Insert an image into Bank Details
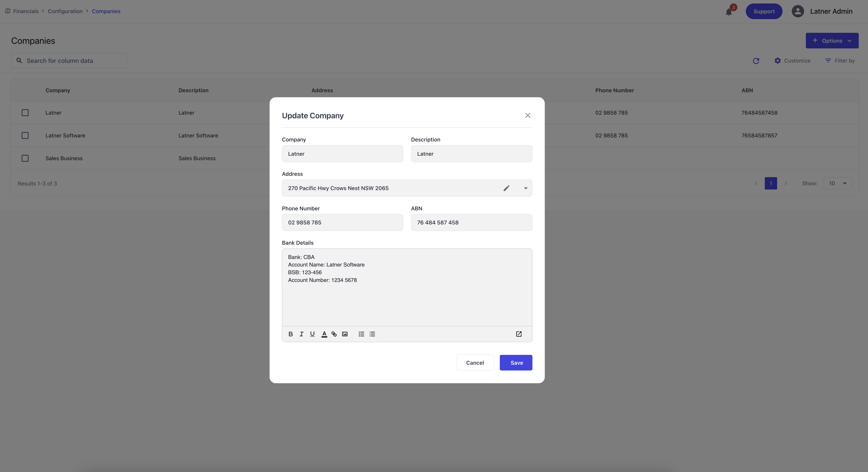This screenshot has width=868, height=472. 345,334
